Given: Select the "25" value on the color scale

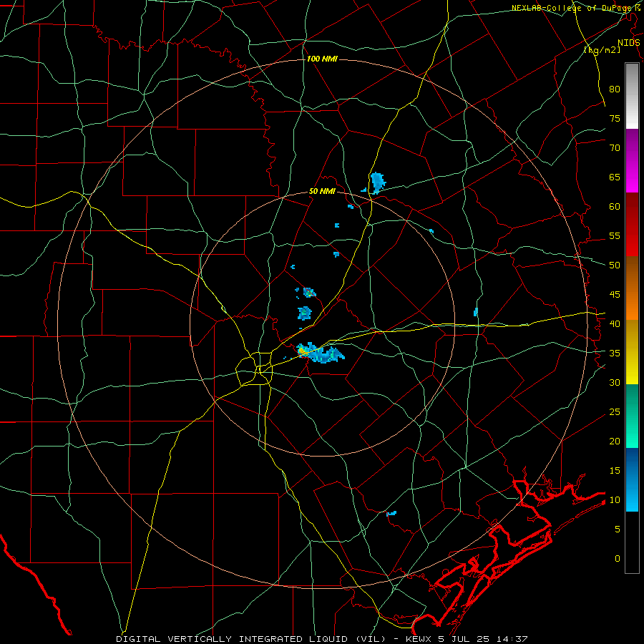Looking at the screenshot, I should point(615,412).
